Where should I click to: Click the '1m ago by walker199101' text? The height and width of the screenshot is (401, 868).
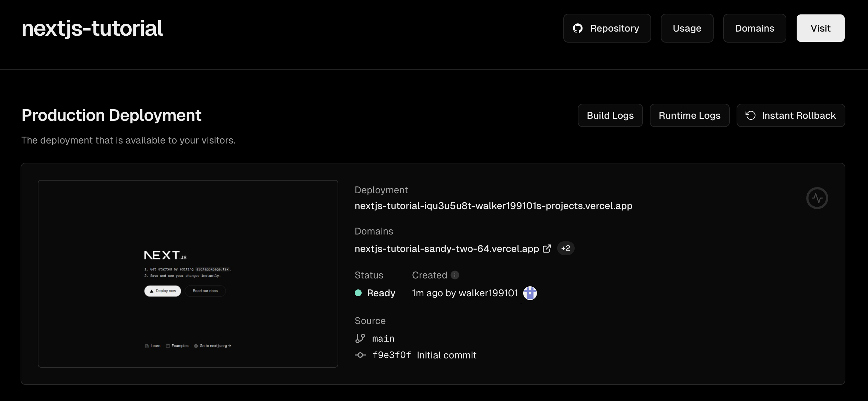pyautogui.click(x=465, y=293)
